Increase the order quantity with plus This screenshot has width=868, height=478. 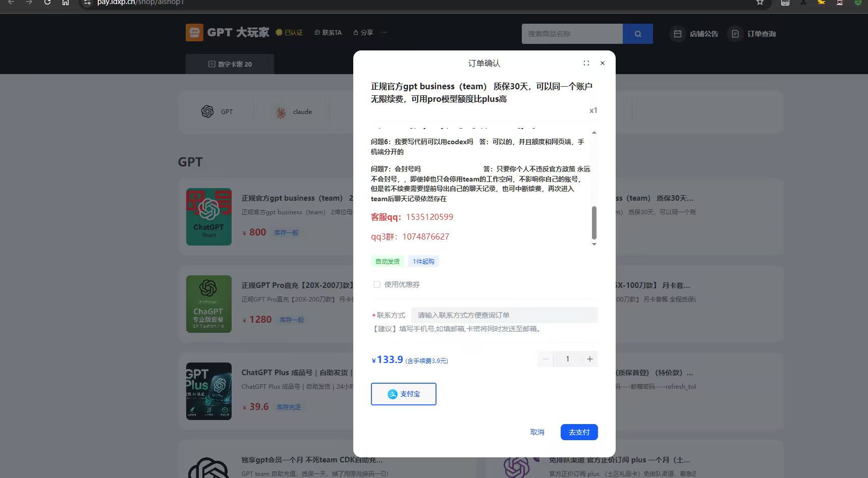(x=589, y=359)
